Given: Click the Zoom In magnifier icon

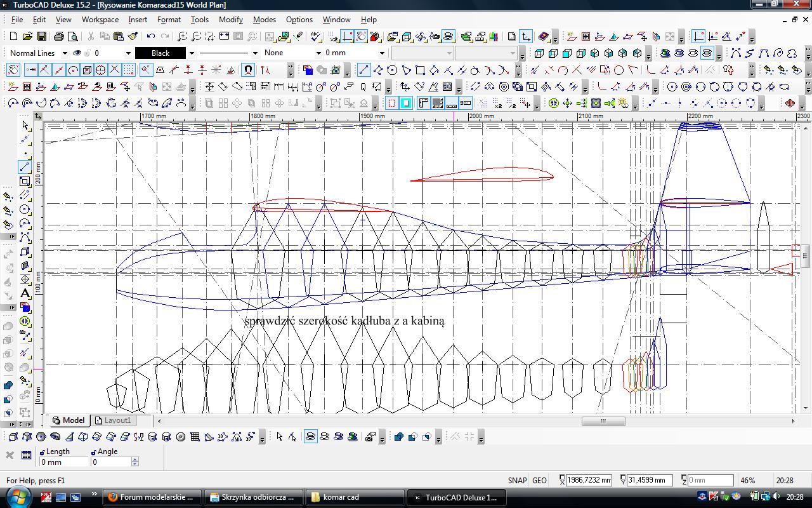Looking at the screenshot, I should [182, 37].
